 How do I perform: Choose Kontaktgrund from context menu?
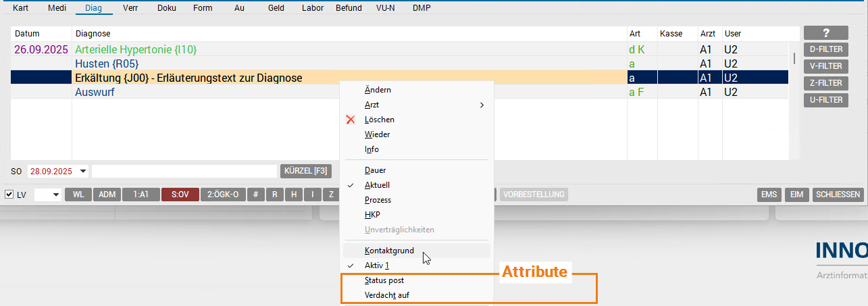point(389,251)
